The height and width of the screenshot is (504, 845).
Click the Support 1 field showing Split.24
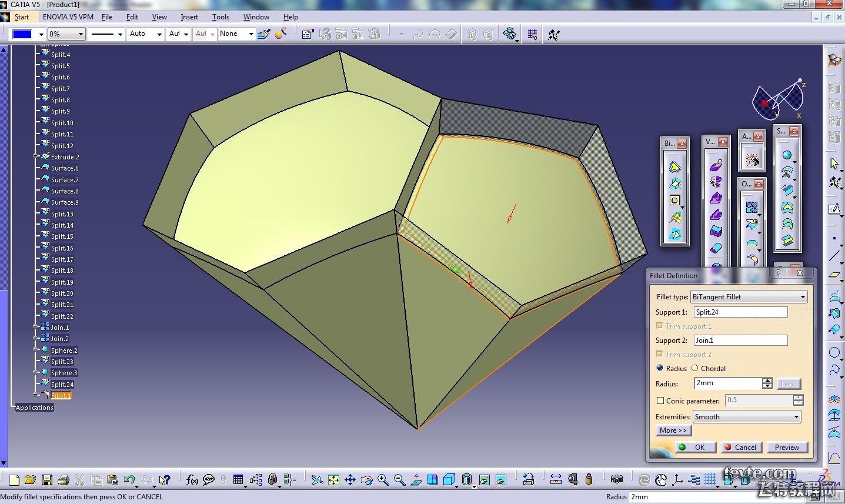740,312
